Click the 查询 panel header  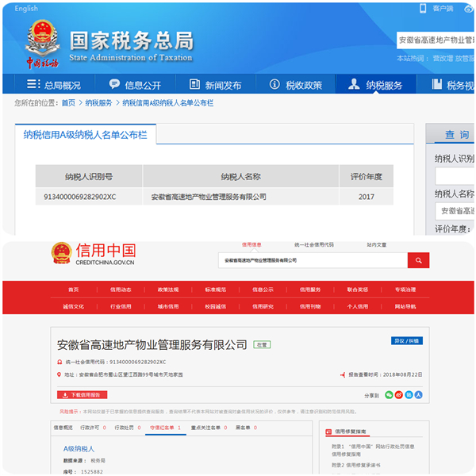(450, 133)
